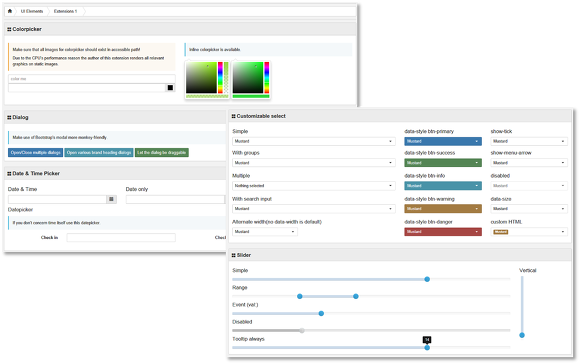This screenshot has width=580, height=364.
Task: Click the hue strip of the first colorpicker
Action: point(220,77)
